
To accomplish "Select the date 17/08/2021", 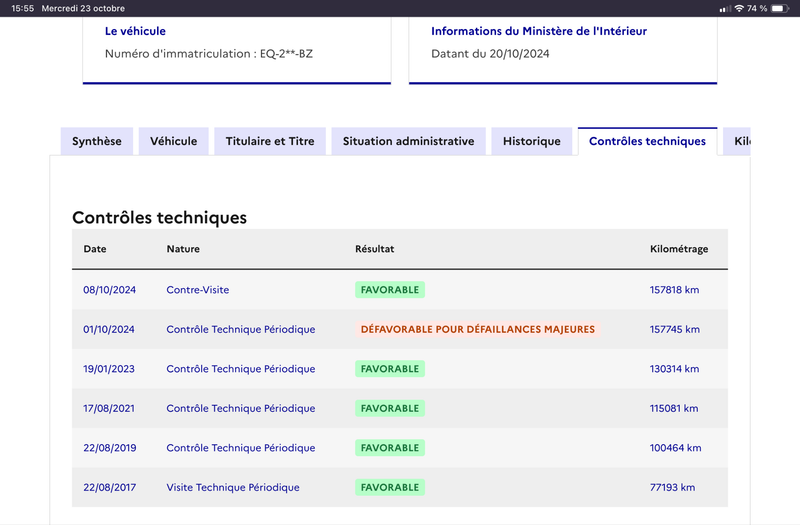I will (x=109, y=408).
